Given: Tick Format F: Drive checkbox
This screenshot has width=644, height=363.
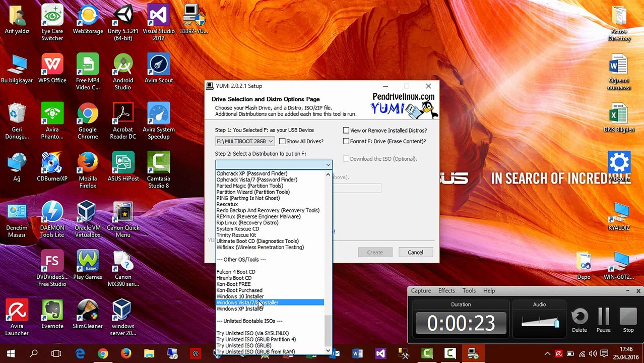Looking at the screenshot, I should [346, 141].
